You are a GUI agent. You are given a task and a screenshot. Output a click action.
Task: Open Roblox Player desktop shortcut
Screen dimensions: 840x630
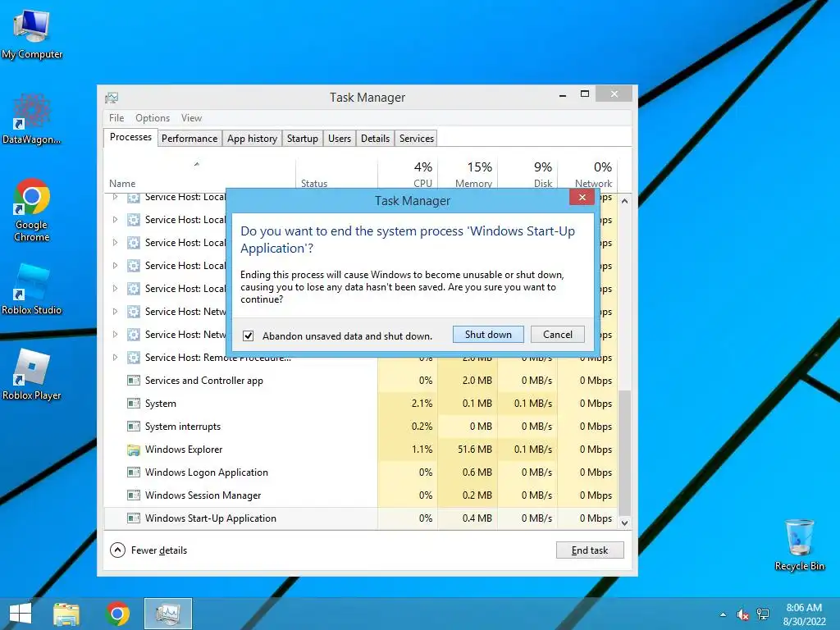(x=32, y=374)
